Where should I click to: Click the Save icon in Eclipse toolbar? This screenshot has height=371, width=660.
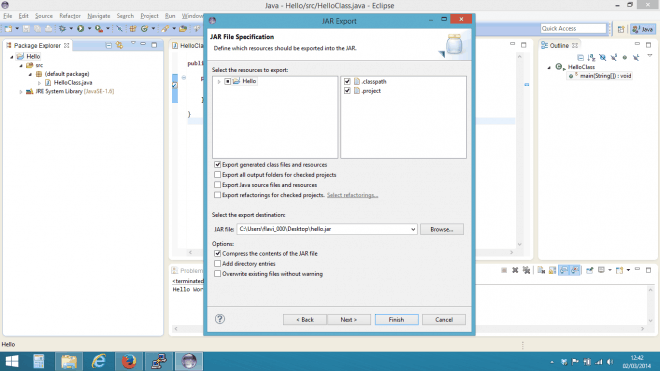point(26,29)
